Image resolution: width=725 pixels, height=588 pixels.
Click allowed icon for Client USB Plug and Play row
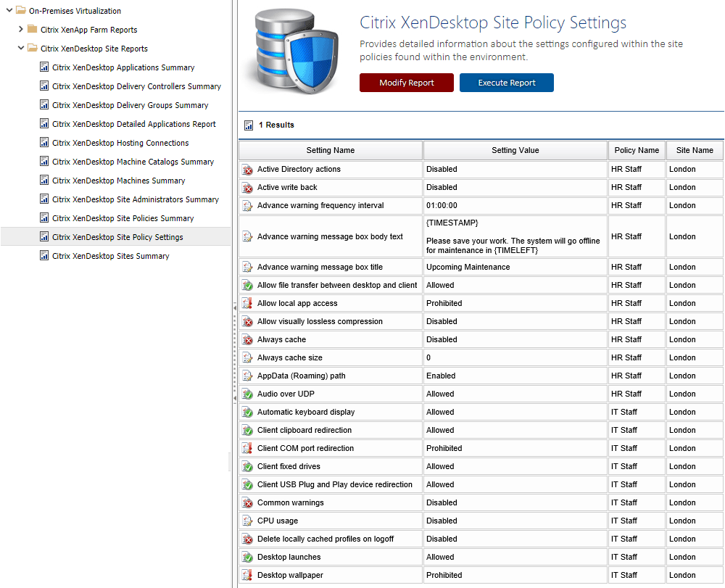click(x=247, y=484)
